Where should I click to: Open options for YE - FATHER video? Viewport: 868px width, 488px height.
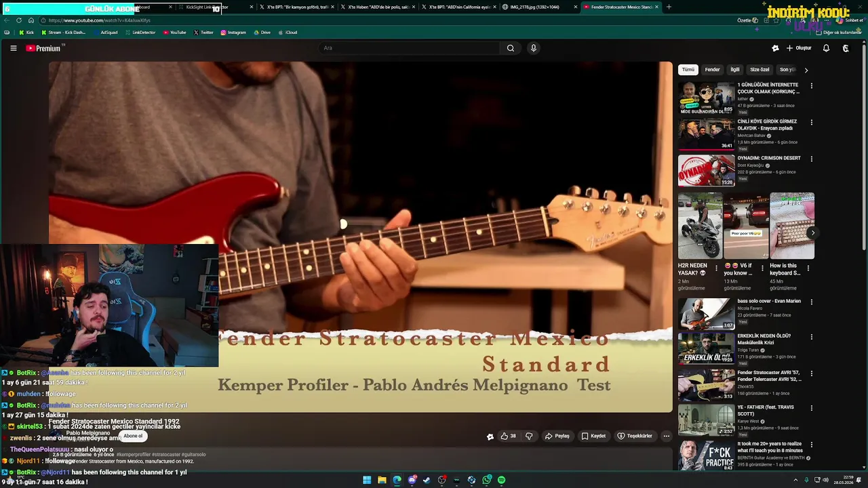(811, 409)
